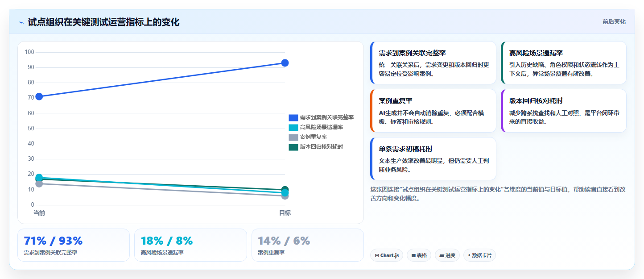Toggle the 需求到案例关联完整率 legend swatch
Screen dimensions: 644x279
(x=293, y=117)
